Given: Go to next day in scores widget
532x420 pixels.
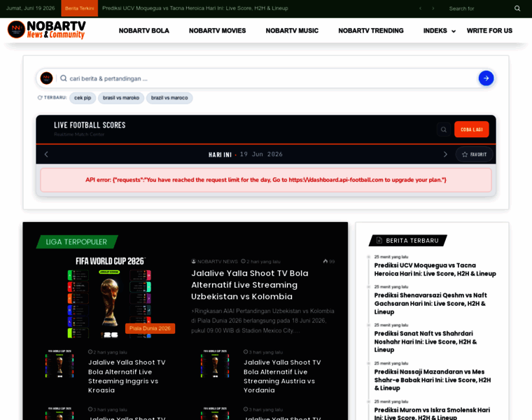Looking at the screenshot, I should point(445,155).
